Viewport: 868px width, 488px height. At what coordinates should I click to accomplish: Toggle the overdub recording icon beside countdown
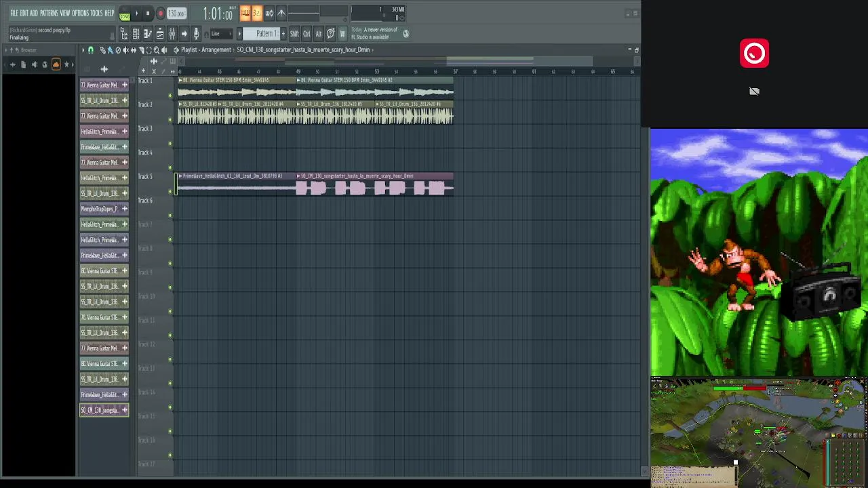(269, 13)
